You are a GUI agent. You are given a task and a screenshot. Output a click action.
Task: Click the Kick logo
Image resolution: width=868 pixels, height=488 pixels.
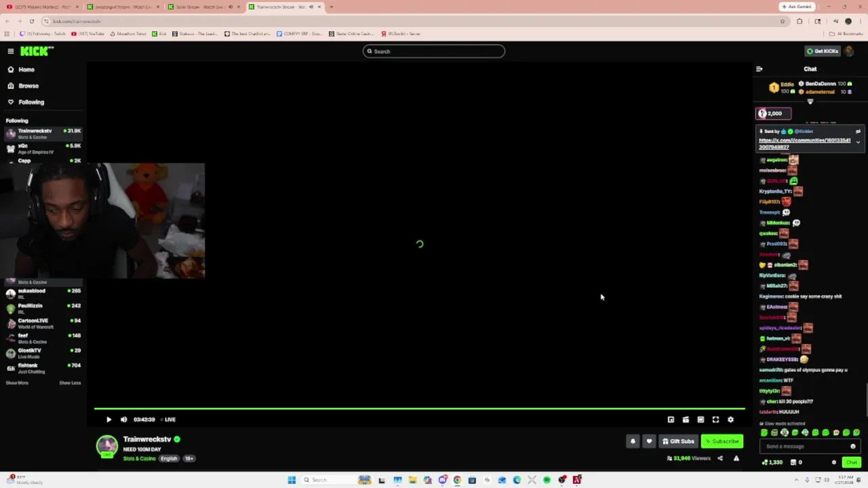coord(37,51)
